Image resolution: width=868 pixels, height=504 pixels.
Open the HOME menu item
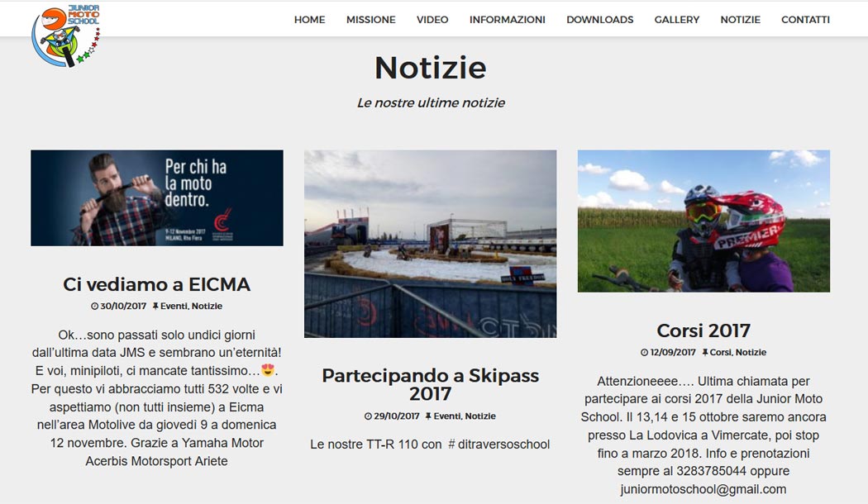click(309, 20)
